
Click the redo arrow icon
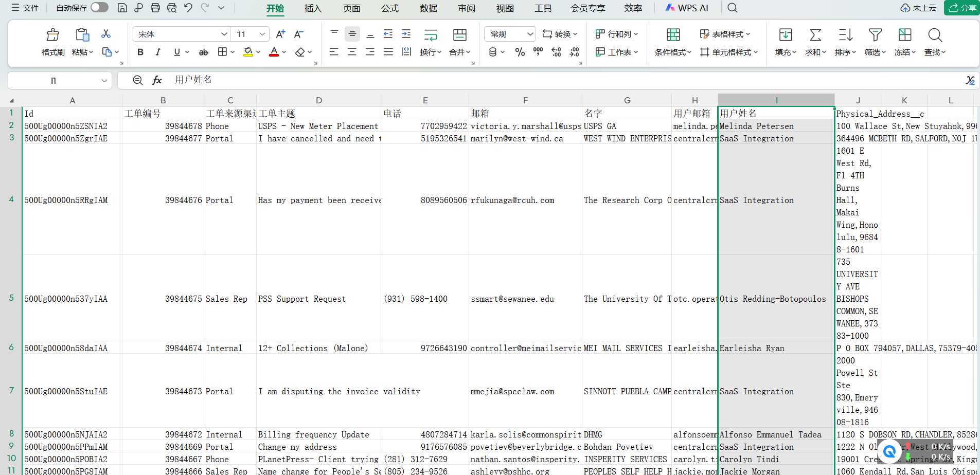point(205,8)
